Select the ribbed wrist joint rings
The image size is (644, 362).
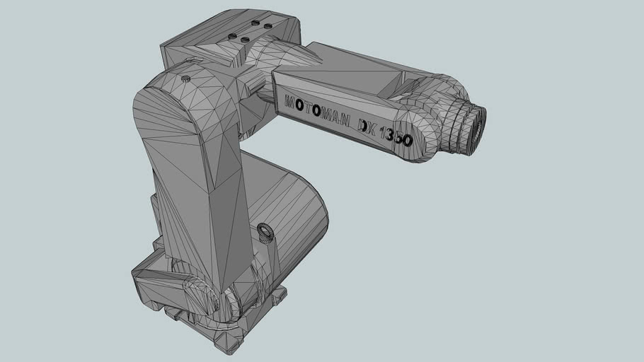click(459, 123)
